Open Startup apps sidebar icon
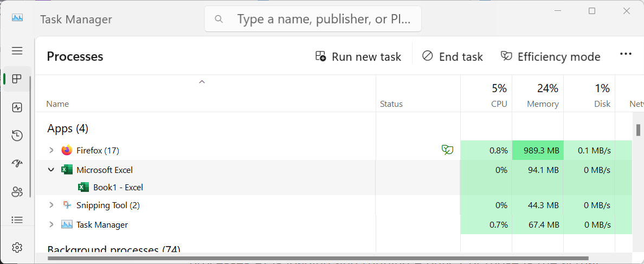Viewport: 644px width, 264px height. [17, 164]
